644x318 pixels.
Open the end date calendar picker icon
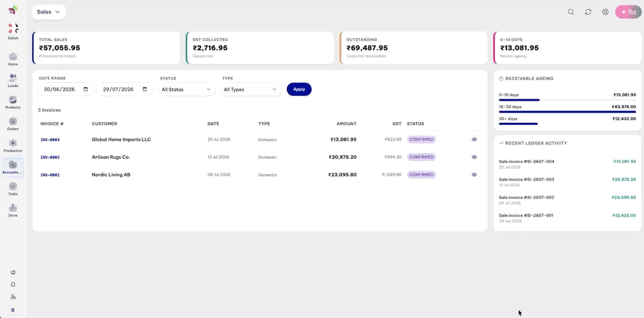145,89
